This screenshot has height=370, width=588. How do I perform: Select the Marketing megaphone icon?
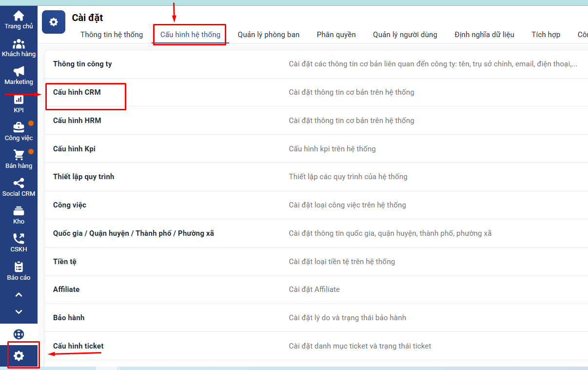point(19,72)
